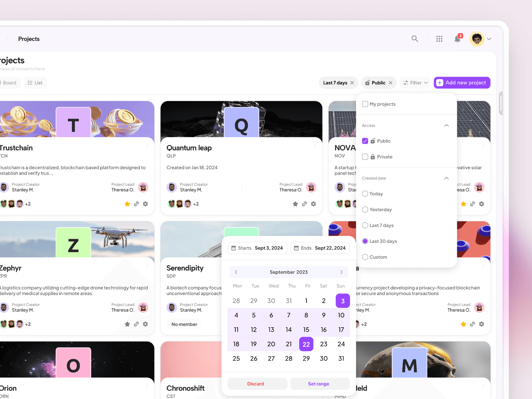The image size is (532, 399).
Task: Click Add new project button
Action: pyautogui.click(x=462, y=83)
